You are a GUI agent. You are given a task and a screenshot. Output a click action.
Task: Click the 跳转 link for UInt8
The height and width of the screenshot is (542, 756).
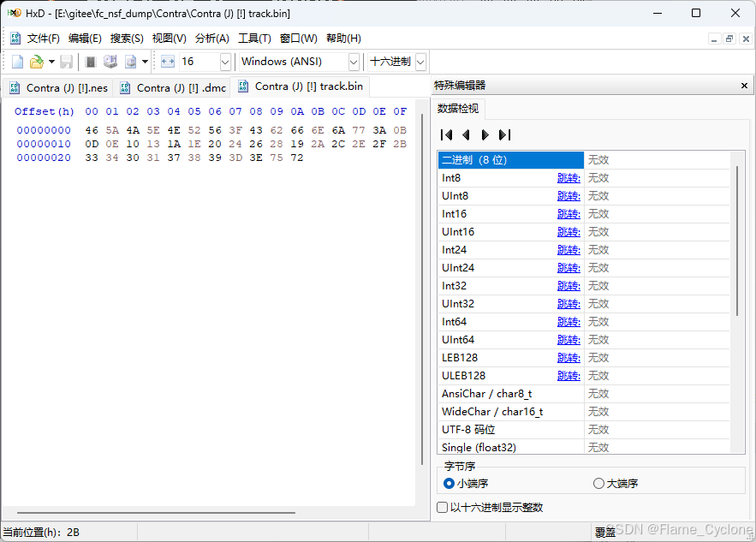568,196
